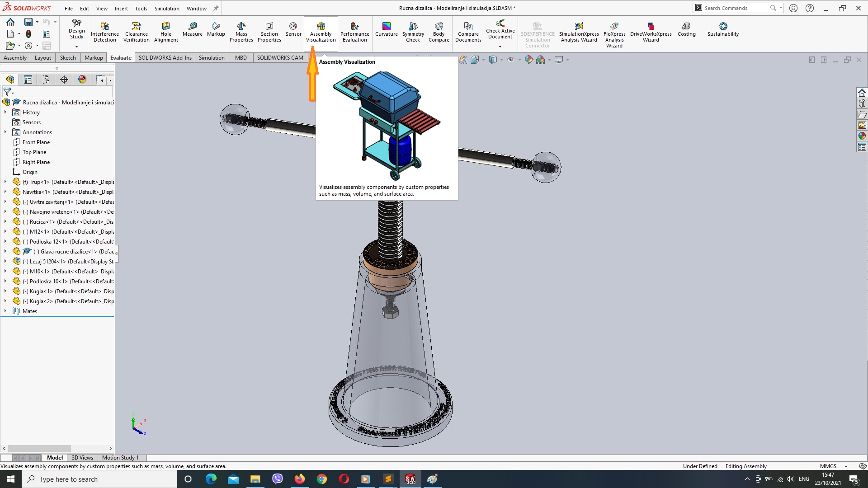Select the Motion Study 1 tab
This screenshot has height=488, width=868.
(120, 458)
